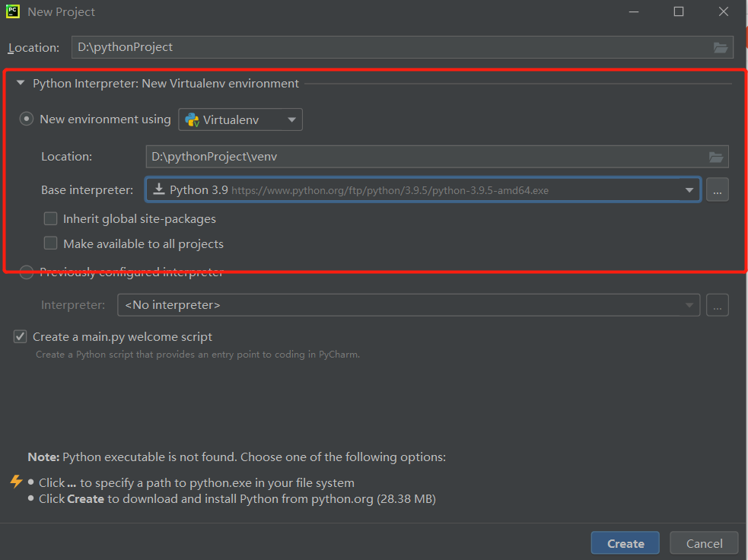Enable Inherit global site-packages checkbox
The image size is (748, 560).
(50, 218)
